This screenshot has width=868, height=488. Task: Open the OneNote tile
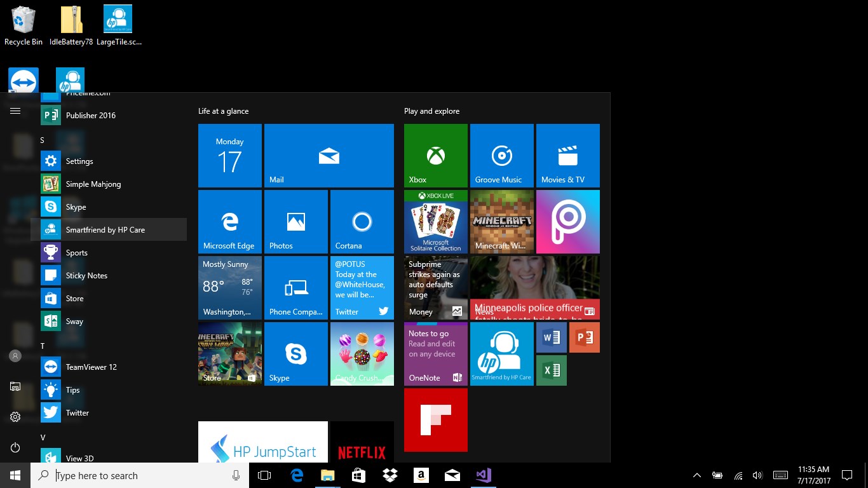[436, 354]
